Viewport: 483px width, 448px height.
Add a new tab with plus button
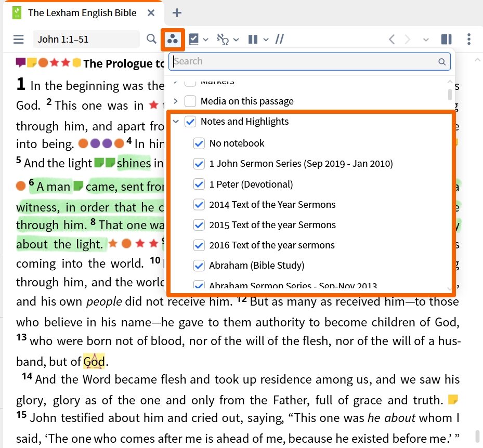coord(177,13)
